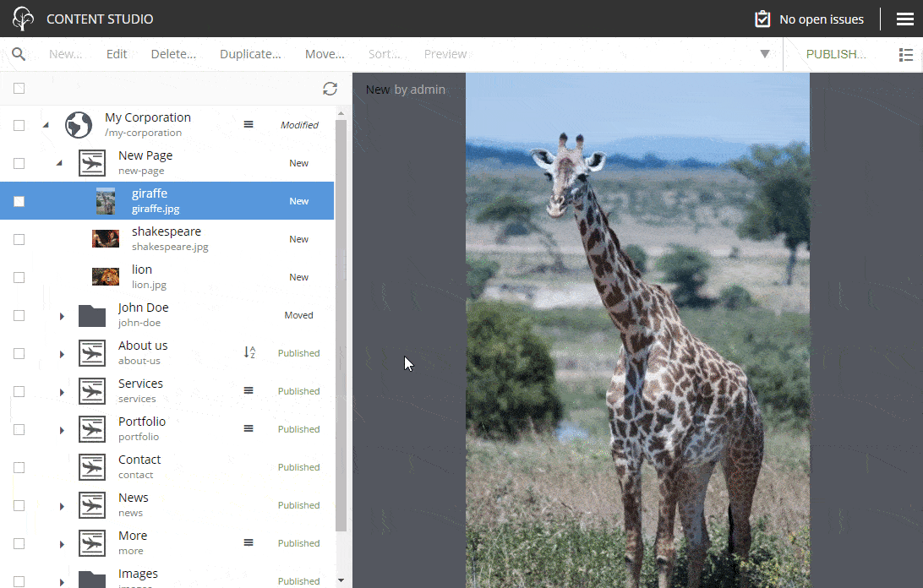Click the issues clipboard icon
Viewport: 923px width, 588px height.
(x=762, y=19)
